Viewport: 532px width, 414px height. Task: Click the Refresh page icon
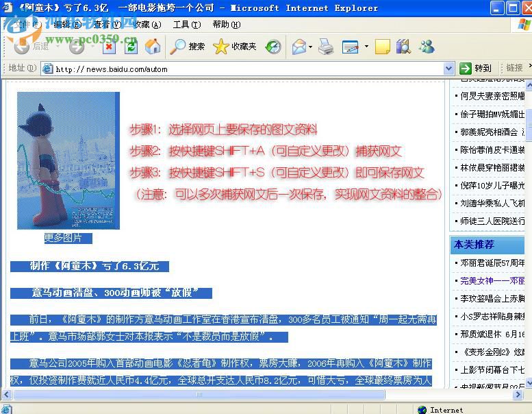pos(131,47)
